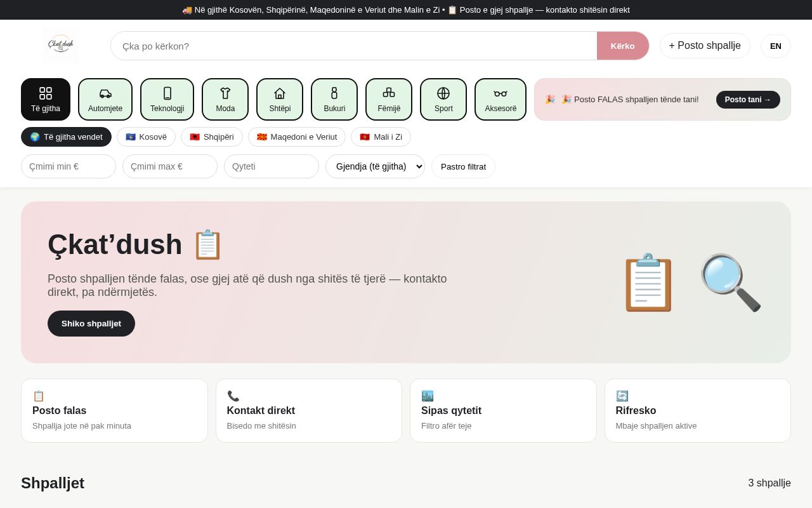Image resolution: width=812 pixels, height=508 pixels.
Task: Filter listings to Mali i Zi
Action: click(381, 137)
